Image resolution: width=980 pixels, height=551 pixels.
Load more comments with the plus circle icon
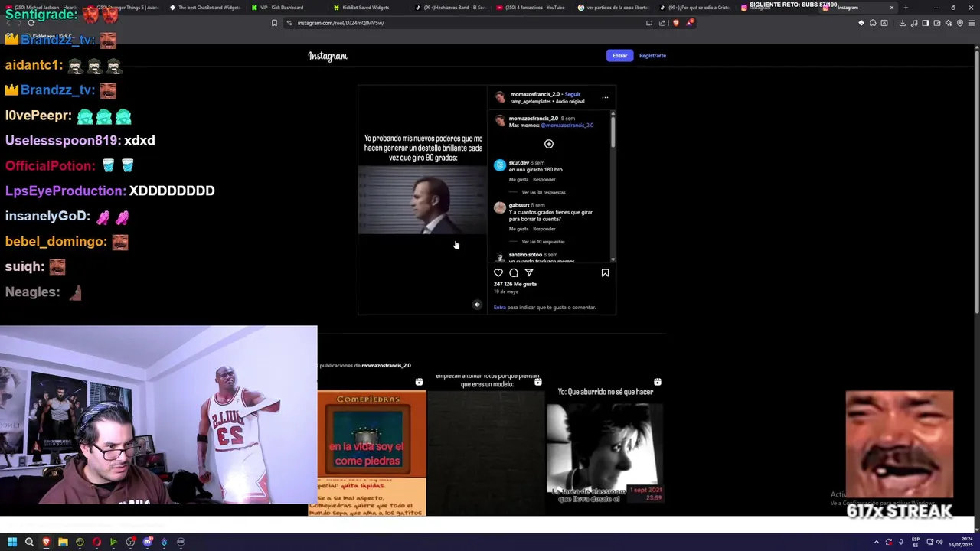pos(548,144)
